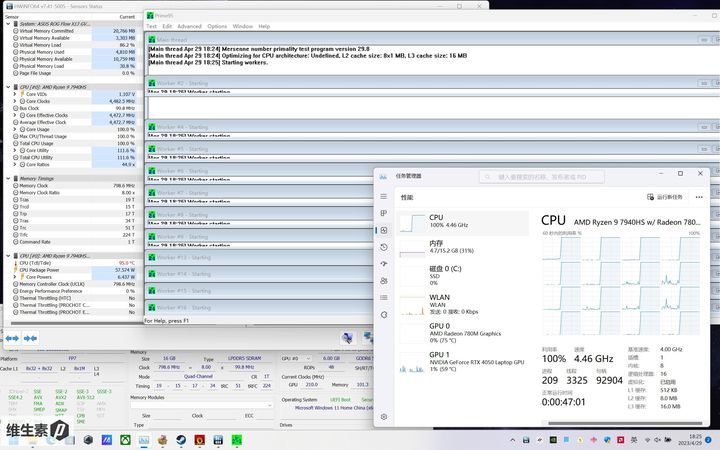Image resolution: width=720 pixels, height=450 pixels.
Task: Select CPU in Task Manager performance list
Action: [x=463, y=223]
